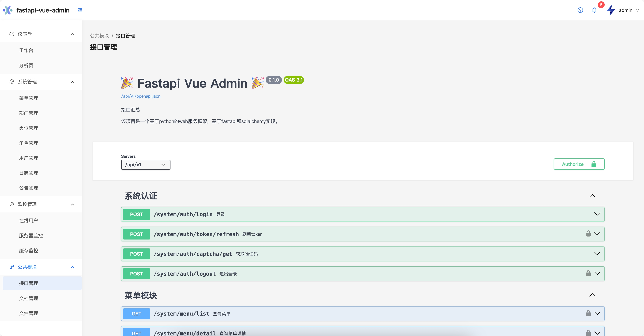This screenshot has width=644, height=336.
Task: Click the 监控管理 monitor icon
Action: click(12, 204)
